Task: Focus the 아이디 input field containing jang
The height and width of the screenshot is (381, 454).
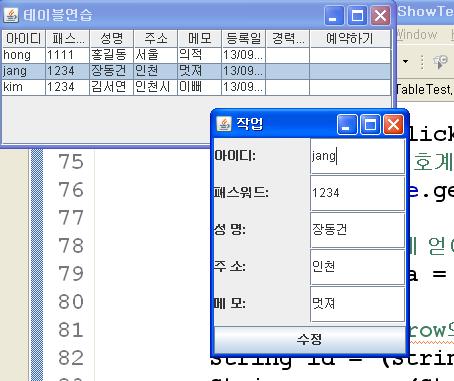Action: [358, 156]
